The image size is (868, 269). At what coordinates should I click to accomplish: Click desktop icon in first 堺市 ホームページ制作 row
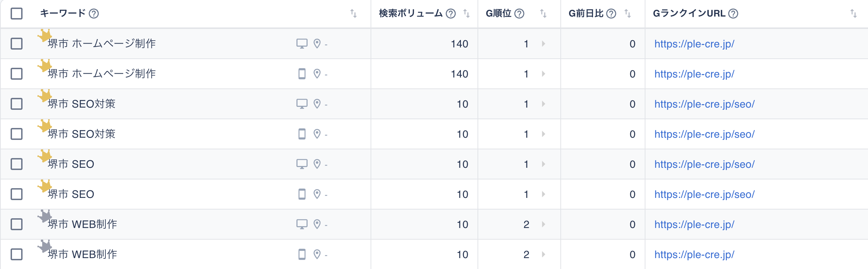click(302, 44)
